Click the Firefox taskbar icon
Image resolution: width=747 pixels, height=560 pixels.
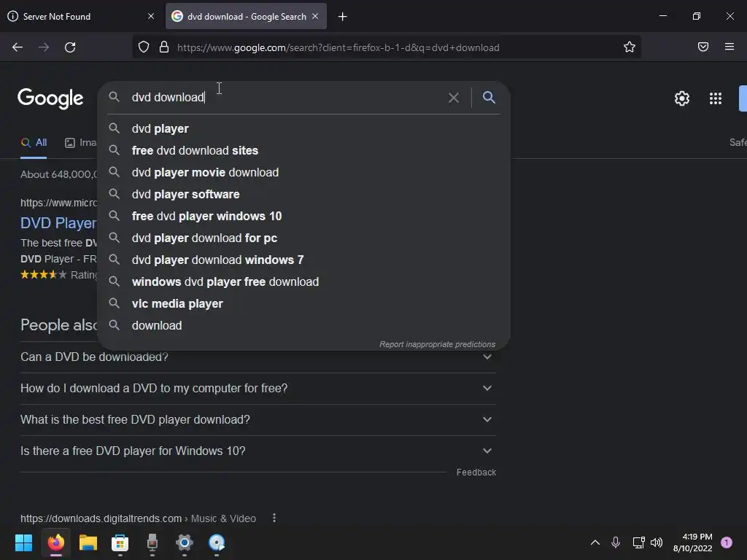tap(55, 542)
